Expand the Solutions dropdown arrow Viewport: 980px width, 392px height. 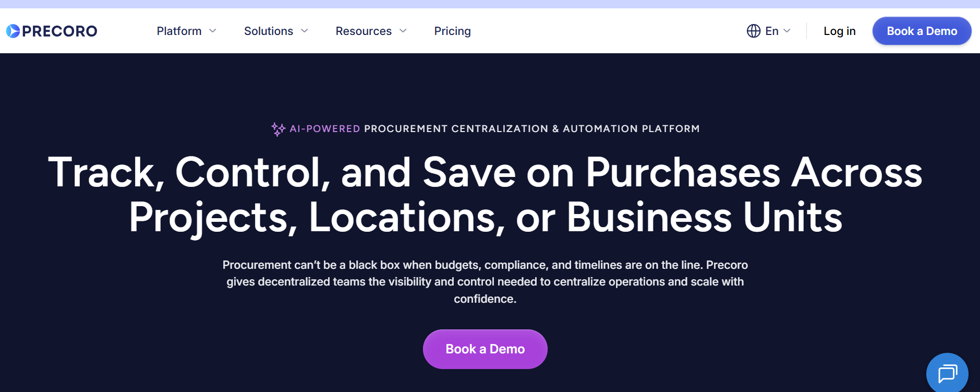tap(305, 31)
